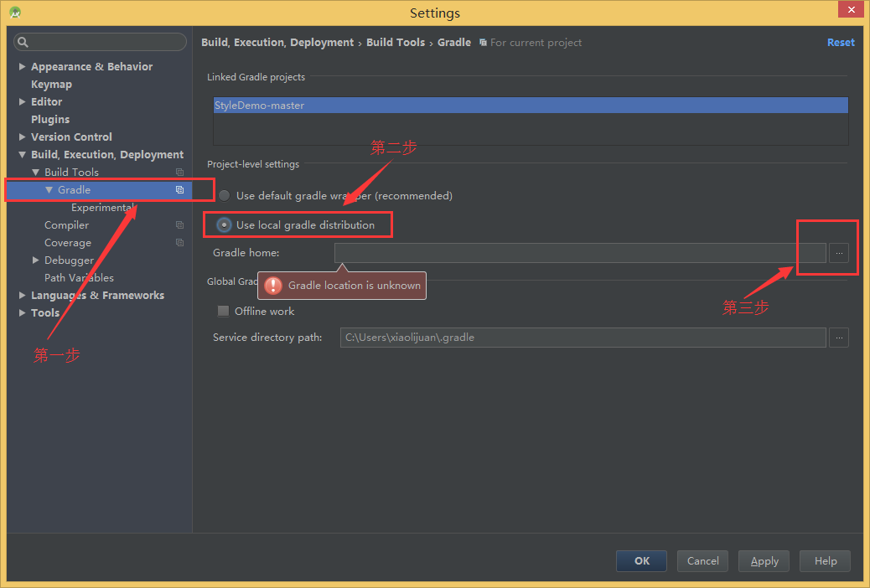Expand the Appearance & Behavior section
The width and height of the screenshot is (870, 588).
[x=23, y=67]
